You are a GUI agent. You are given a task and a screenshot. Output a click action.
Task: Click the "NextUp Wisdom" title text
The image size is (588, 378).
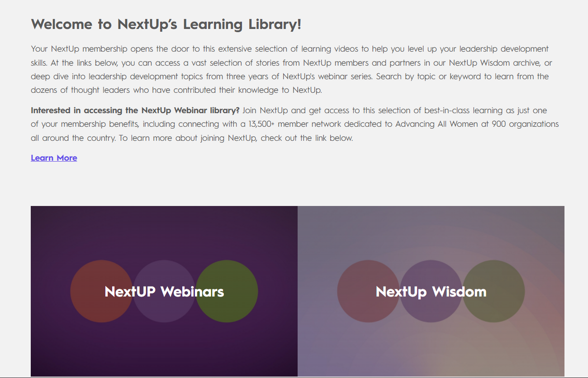[431, 292]
